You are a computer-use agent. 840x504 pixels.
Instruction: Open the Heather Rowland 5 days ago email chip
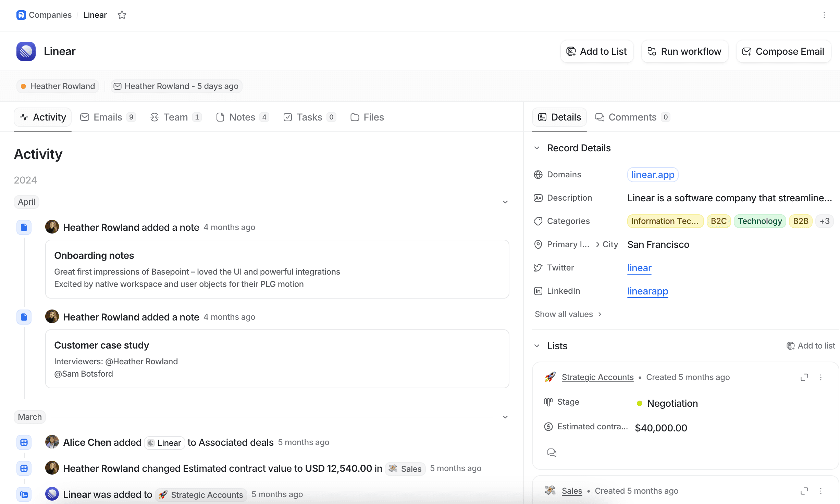click(176, 86)
